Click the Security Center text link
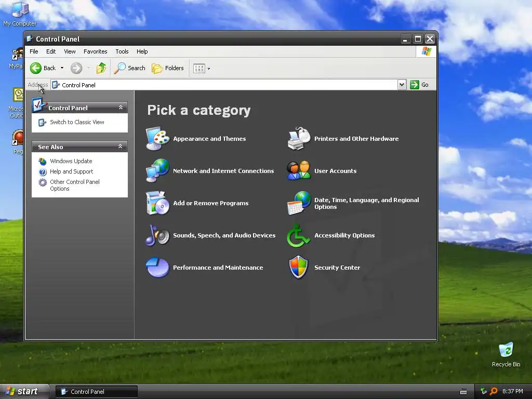Viewport: 532px width, 399px height. [337, 268]
